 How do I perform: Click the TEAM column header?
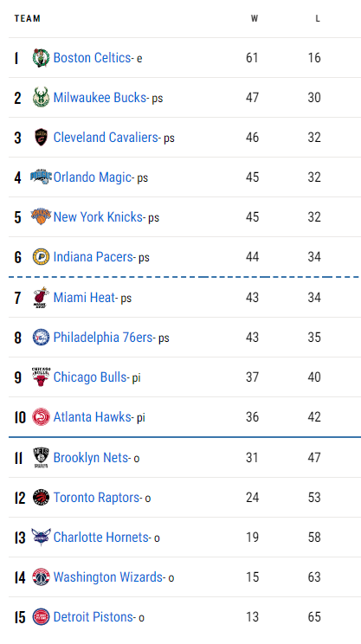[28, 18]
